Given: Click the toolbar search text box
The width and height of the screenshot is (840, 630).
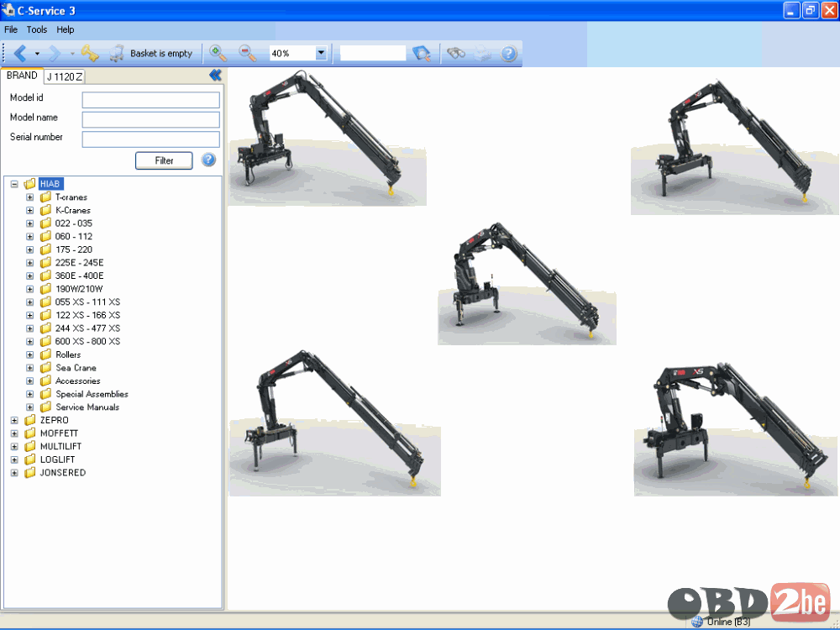Looking at the screenshot, I should point(373,53).
